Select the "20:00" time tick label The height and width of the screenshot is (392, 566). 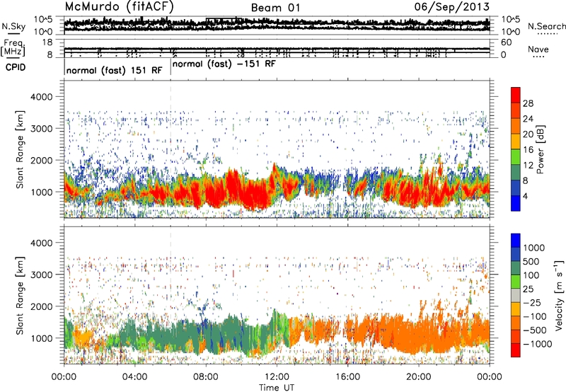418,377
